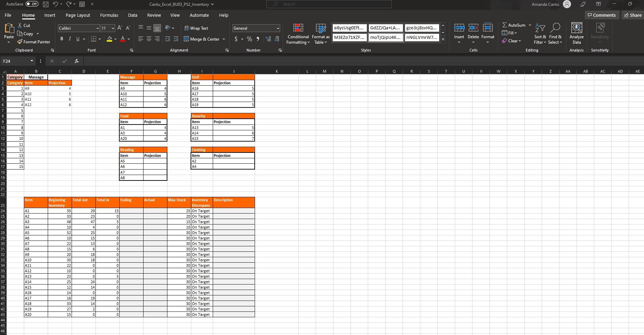Click Align Right icon
Viewport: 644px width, 335px height.
157,39
